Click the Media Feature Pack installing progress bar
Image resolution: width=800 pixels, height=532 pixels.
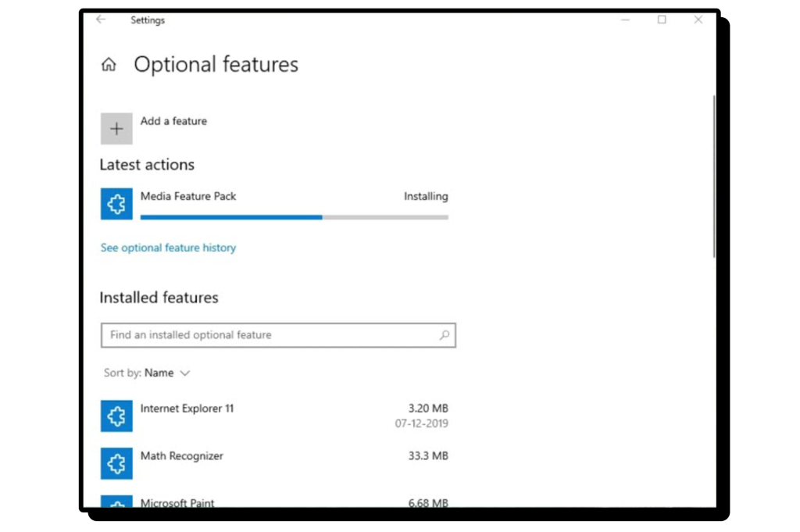(x=294, y=217)
